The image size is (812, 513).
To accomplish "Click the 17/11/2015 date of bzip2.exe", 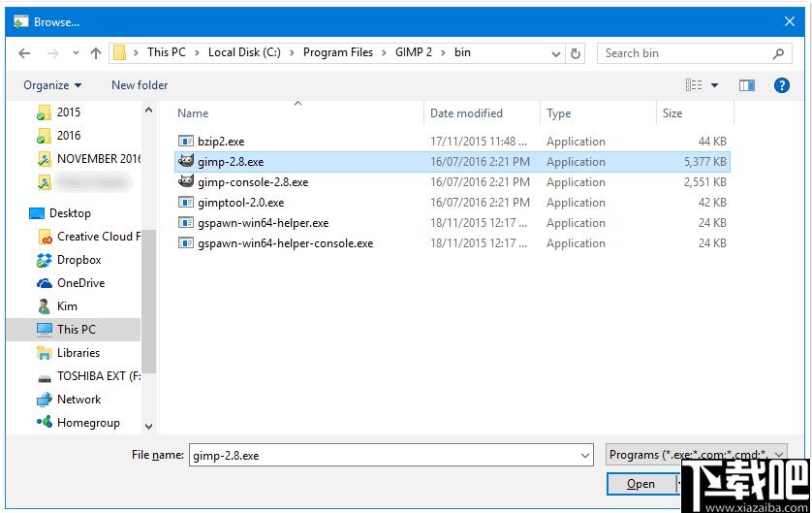I will pos(479,142).
